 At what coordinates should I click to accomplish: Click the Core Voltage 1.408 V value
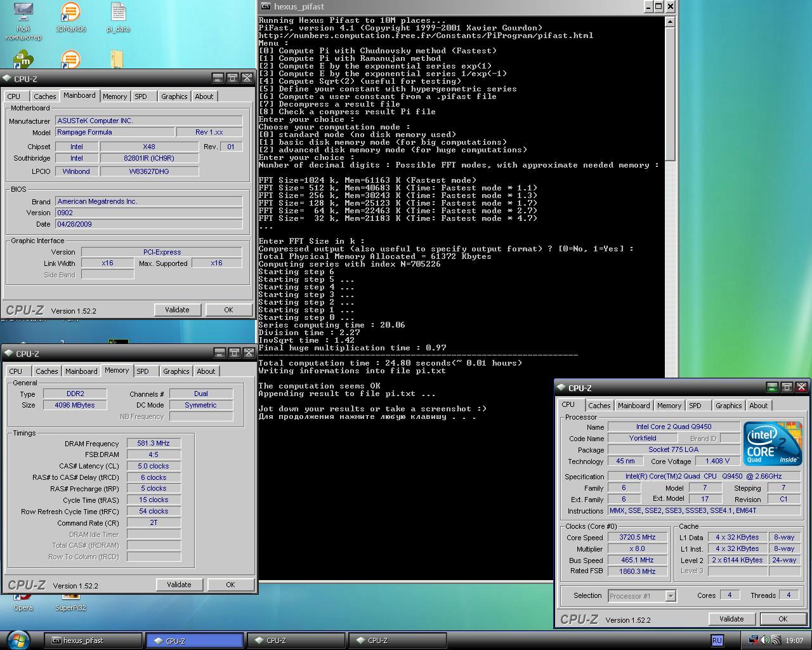[x=717, y=461]
